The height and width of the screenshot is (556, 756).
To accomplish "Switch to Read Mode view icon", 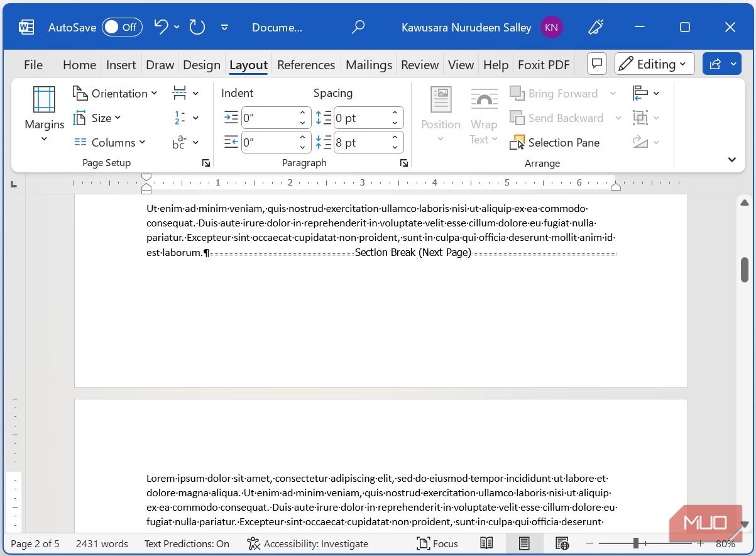I will click(x=486, y=543).
